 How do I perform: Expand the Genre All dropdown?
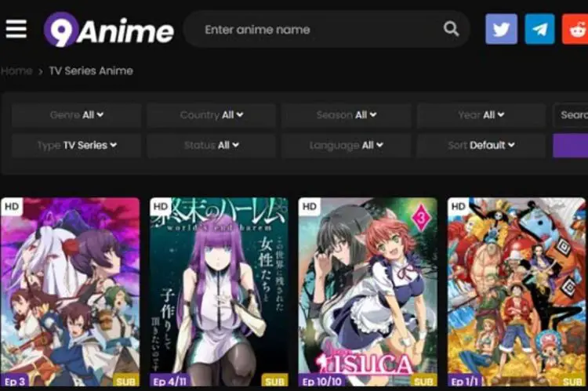point(77,114)
